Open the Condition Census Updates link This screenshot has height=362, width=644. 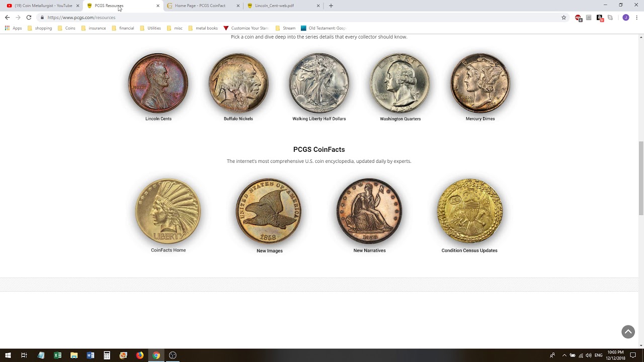pos(469,250)
